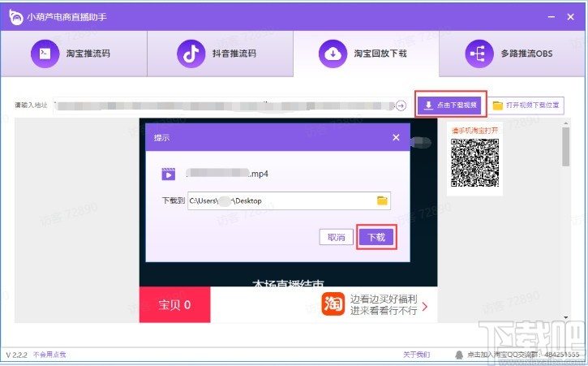Open the 宝贝 0 red button
588x366 pixels.
point(174,304)
